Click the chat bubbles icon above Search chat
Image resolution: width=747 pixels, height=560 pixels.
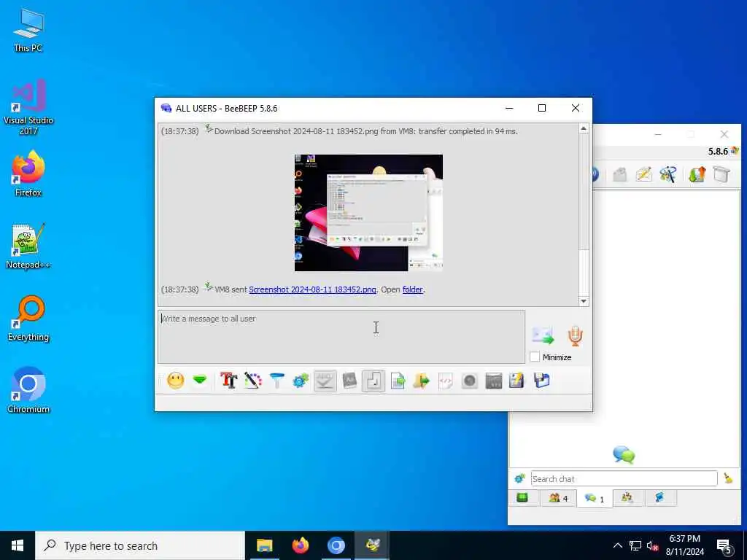tap(624, 455)
